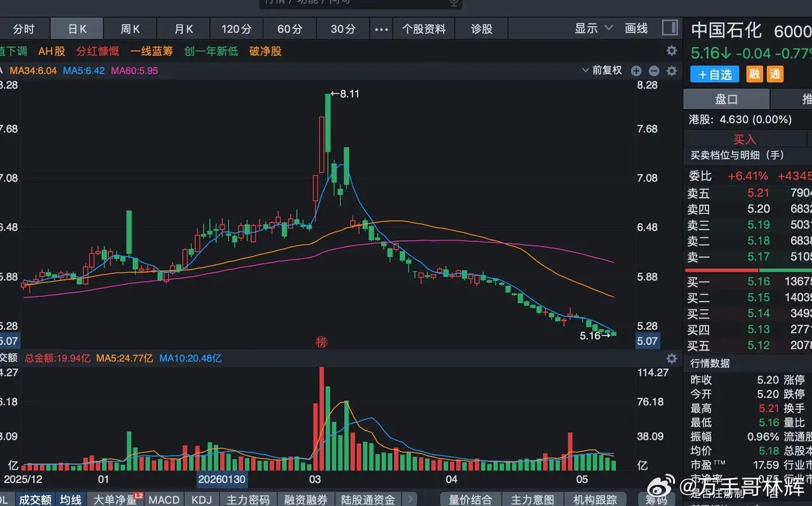812x506 pixels.
Task: Click the 卖一 5.17 ask row
Action: pyautogui.click(x=749, y=257)
